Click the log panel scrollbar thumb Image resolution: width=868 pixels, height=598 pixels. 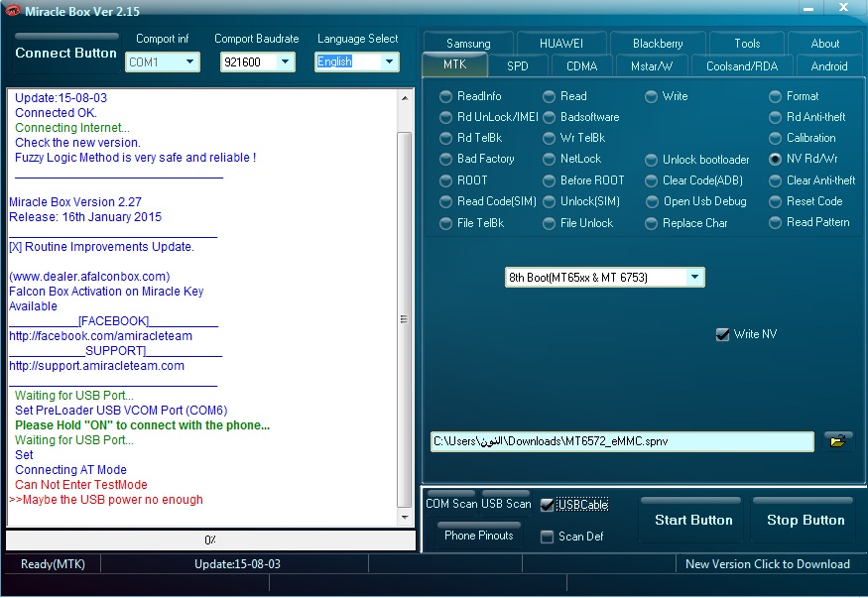[x=405, y=319]
